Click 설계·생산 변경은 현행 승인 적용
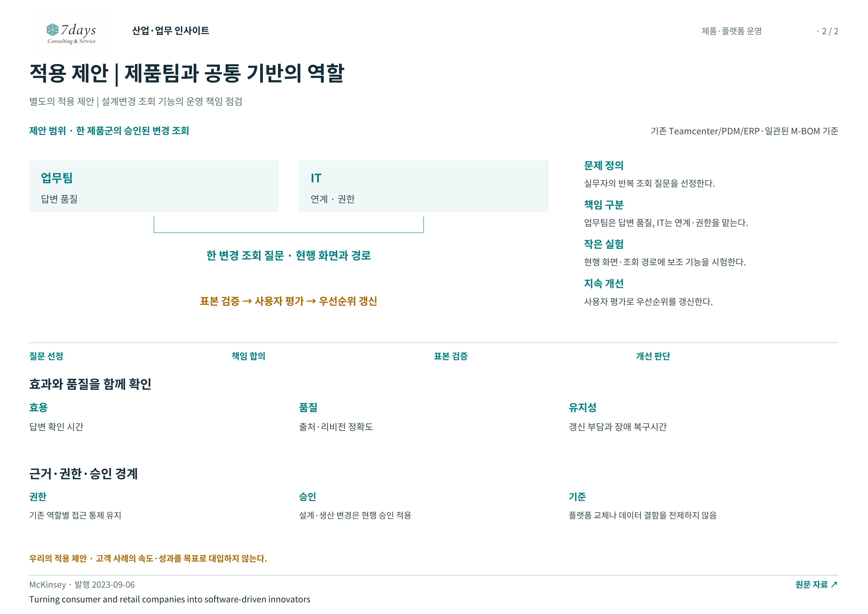Image resolution: width=868 pixels, height=614 pixels. (355, 515)
